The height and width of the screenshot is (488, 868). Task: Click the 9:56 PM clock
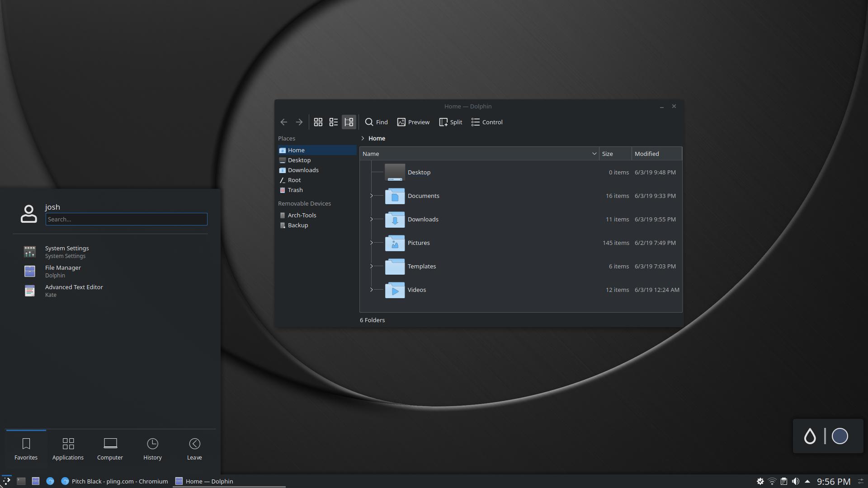(834, 482)
